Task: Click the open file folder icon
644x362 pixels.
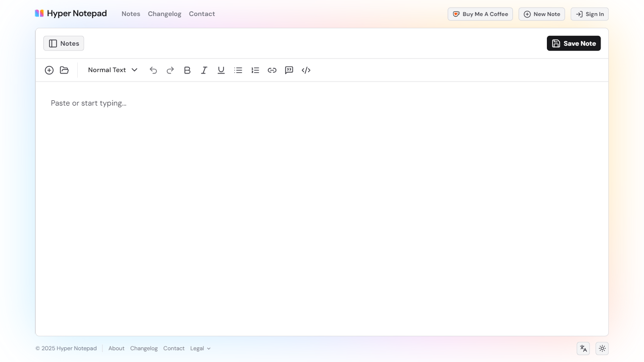Action: click(64, 70)
